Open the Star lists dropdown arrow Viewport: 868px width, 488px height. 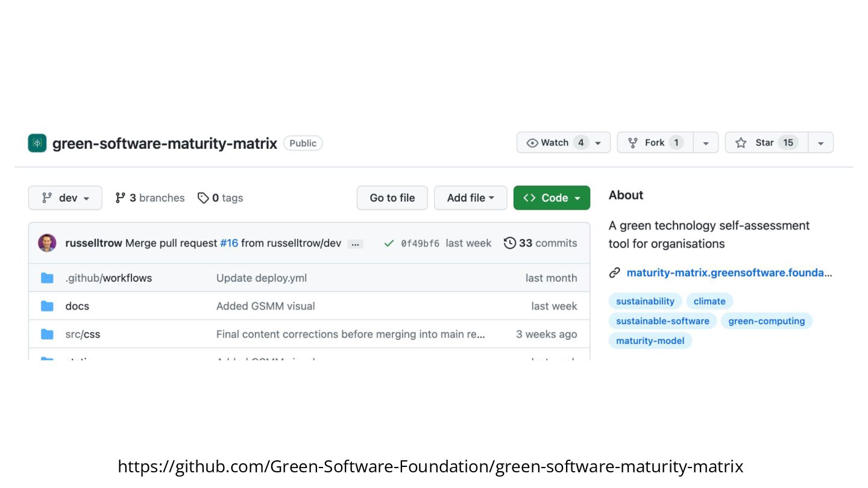click(x=820, y=143)
